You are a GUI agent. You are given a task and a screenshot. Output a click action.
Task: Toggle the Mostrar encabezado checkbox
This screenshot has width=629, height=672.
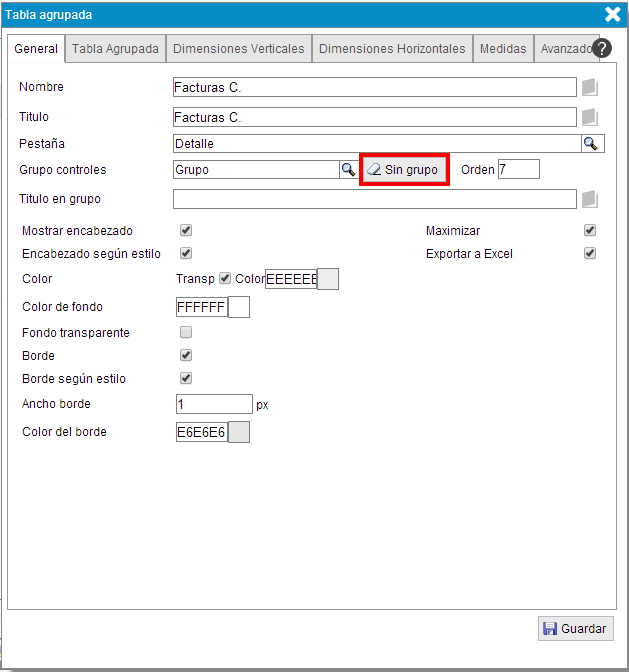click(186, 231)
